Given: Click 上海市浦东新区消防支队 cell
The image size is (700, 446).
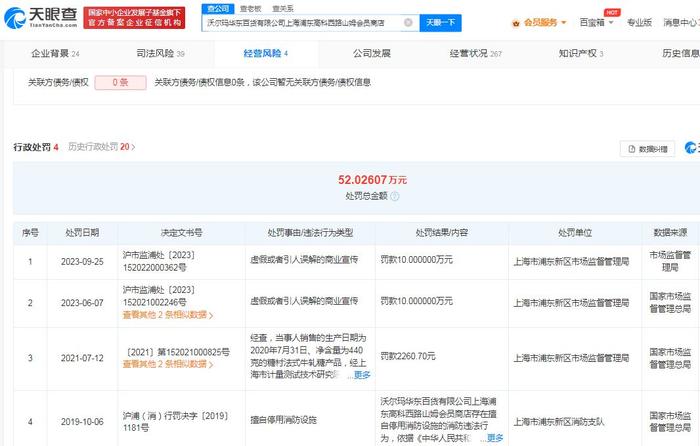Looking at the screenshot, I should coord(558,421).
